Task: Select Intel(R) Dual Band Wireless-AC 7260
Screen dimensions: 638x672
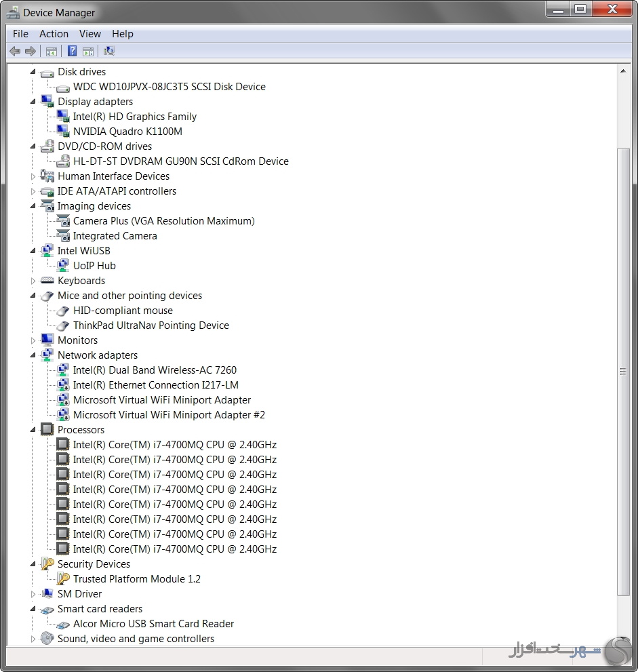Action: point(155,370)
